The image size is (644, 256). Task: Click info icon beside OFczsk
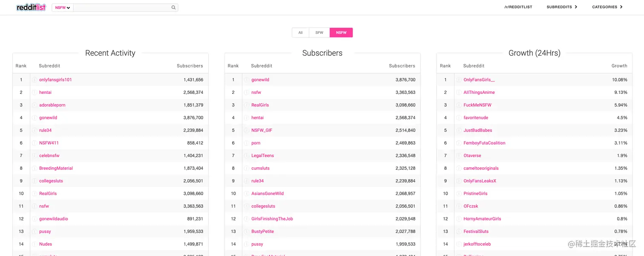pos(459,206)
